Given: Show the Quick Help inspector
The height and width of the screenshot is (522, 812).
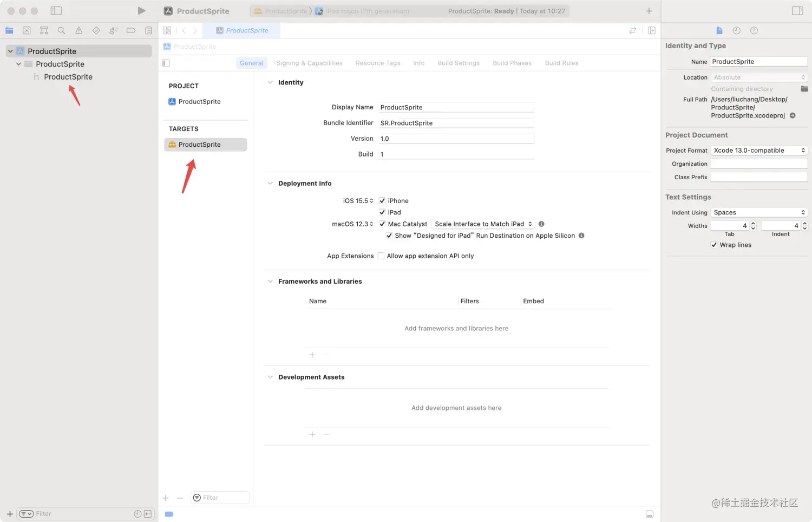Looking at the screenshot, I should [754, 30].
